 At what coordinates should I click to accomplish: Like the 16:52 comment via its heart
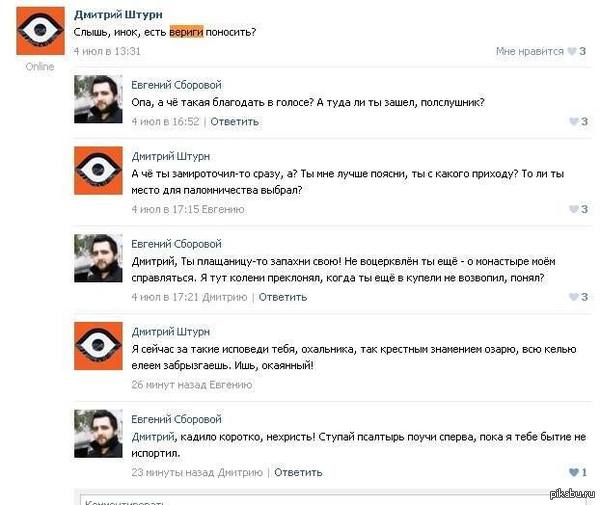(x=571, y=122)
